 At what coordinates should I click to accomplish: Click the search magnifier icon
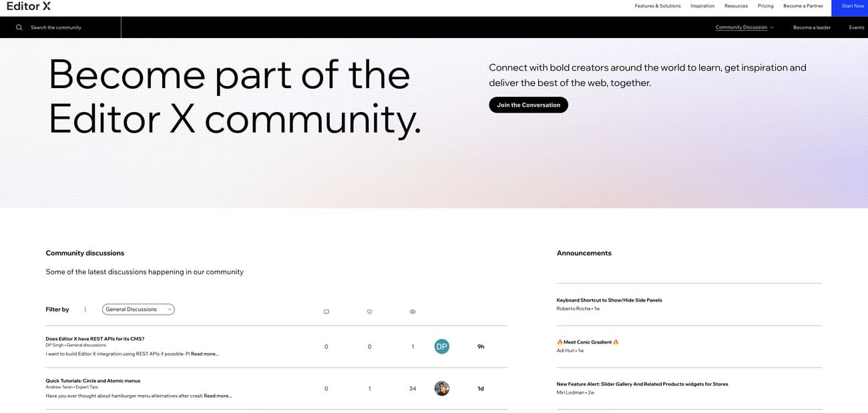tap(19, 27)
